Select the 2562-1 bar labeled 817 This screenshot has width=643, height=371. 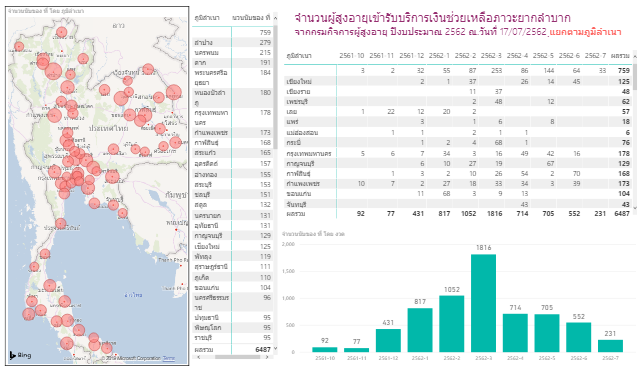pyautogui.click(x=420, y=330)
